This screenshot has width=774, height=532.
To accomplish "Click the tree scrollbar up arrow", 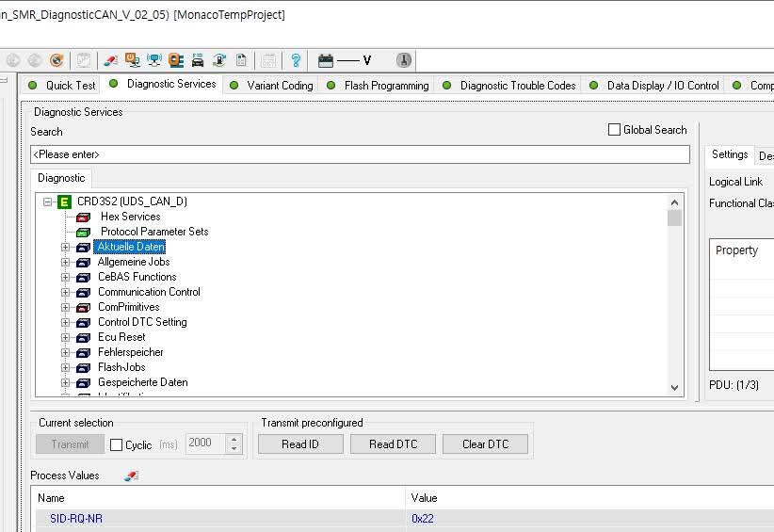I will point(674,202).
